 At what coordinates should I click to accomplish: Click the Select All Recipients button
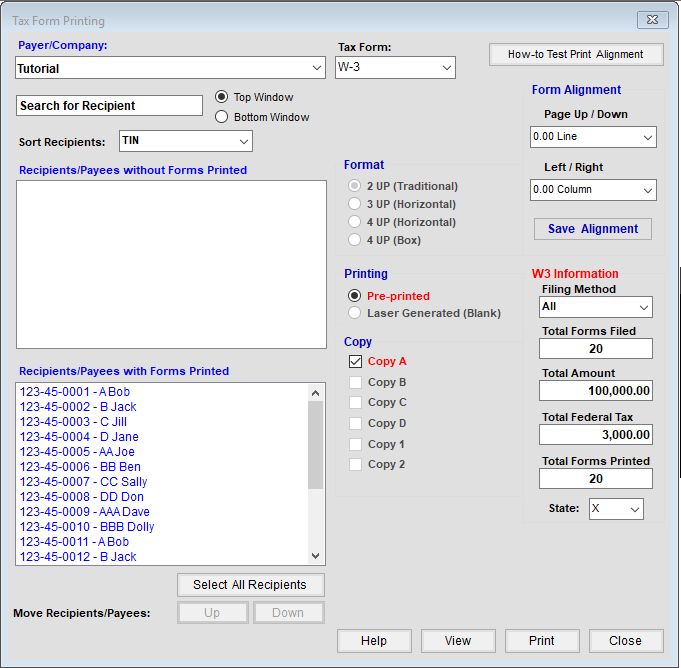pos(251,585)
